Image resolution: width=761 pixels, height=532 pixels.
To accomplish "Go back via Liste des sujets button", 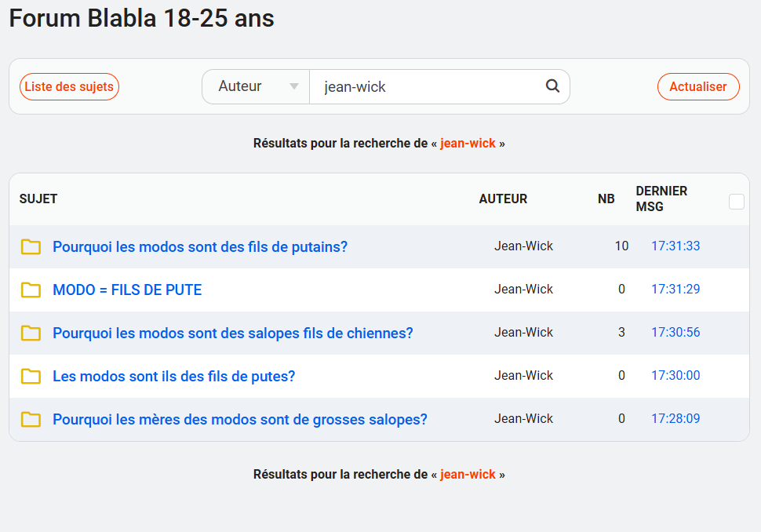I will [69, 86].
